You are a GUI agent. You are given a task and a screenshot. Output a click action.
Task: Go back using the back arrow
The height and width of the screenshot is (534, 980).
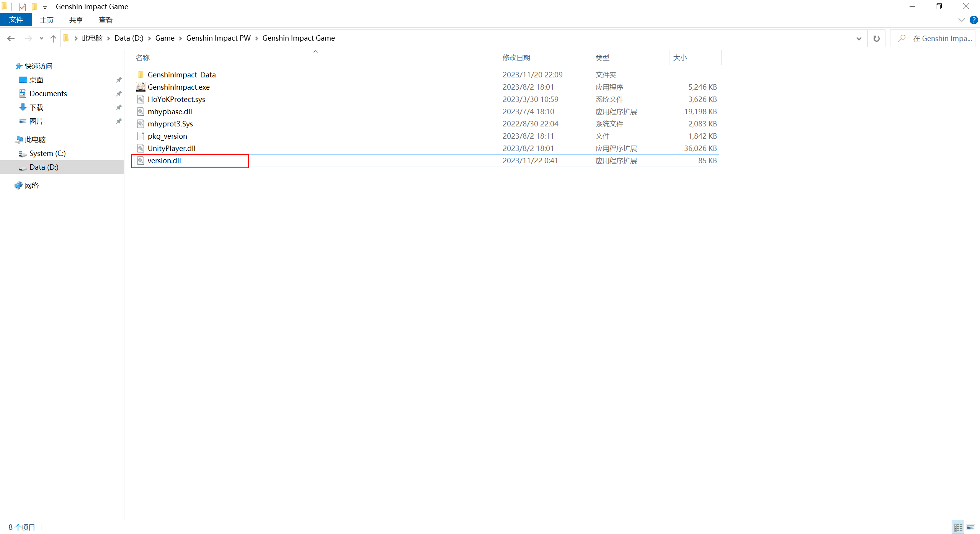tap(11, 38)
